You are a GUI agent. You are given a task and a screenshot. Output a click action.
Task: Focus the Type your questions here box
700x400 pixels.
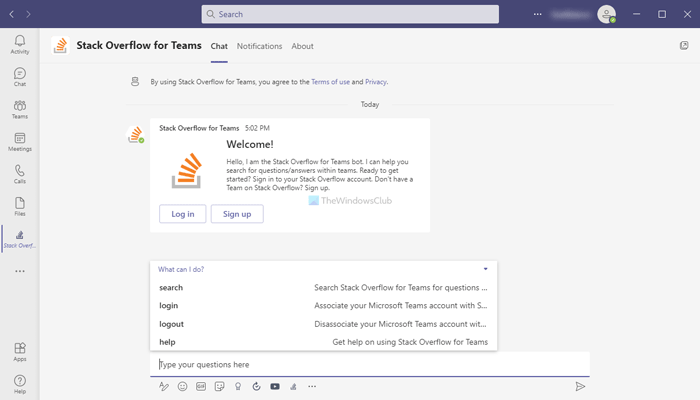[x=370, y=364]
